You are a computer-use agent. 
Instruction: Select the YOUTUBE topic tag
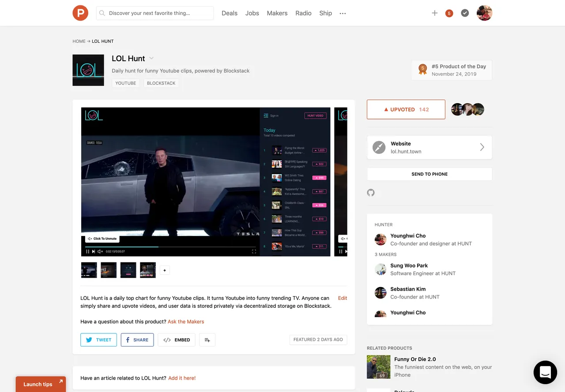126,83
